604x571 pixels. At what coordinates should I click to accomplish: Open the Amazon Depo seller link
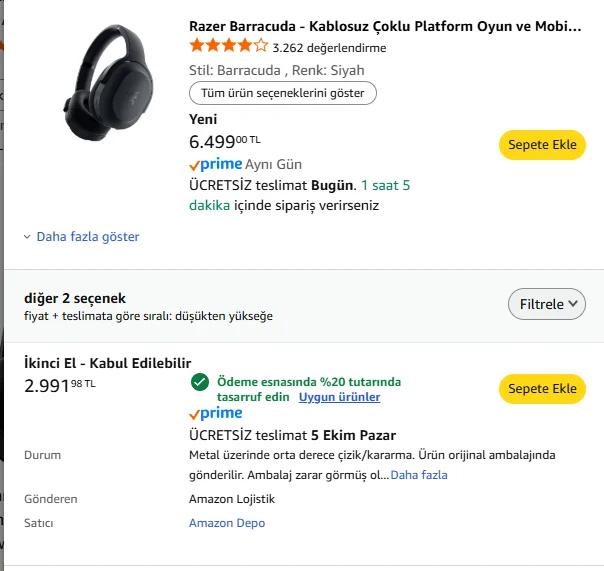tap(227, 523)
